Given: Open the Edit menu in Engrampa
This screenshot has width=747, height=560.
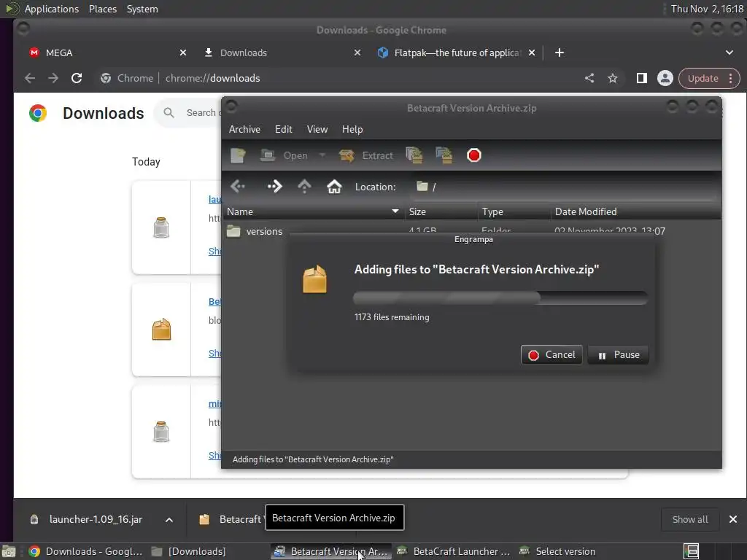Looking at the screenshot, I should point(284,129).
